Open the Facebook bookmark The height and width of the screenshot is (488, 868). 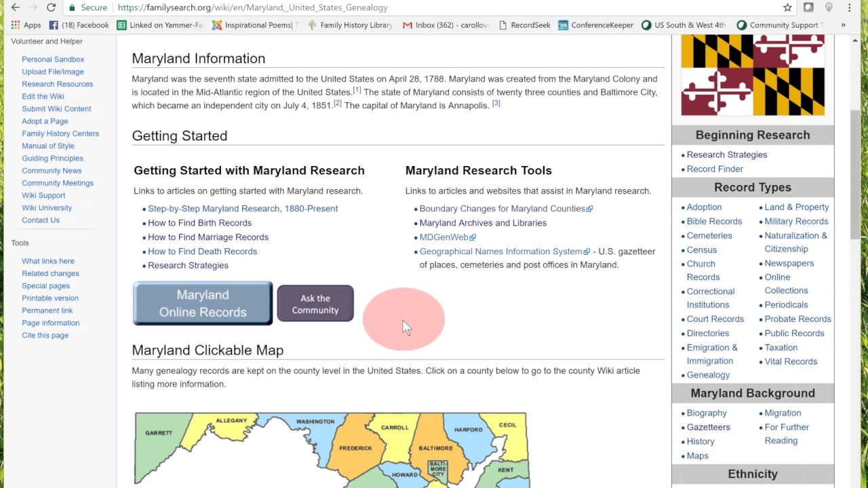pos(79,25)
